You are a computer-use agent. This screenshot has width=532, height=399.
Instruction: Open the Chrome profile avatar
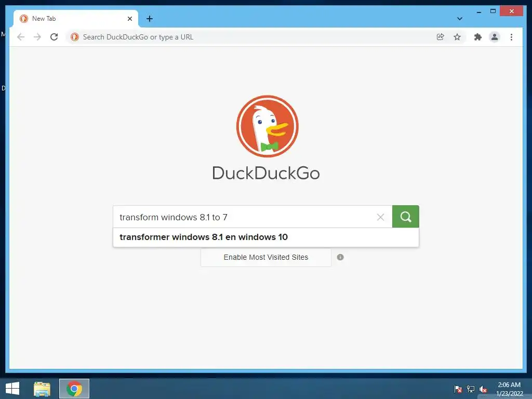(x=495, y=37)
